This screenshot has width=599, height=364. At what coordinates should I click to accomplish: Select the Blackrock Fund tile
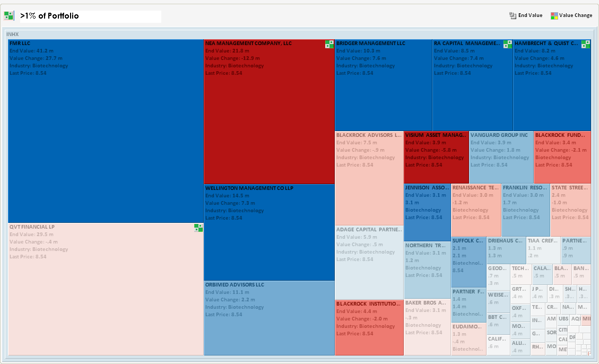(x=562, y=158)
